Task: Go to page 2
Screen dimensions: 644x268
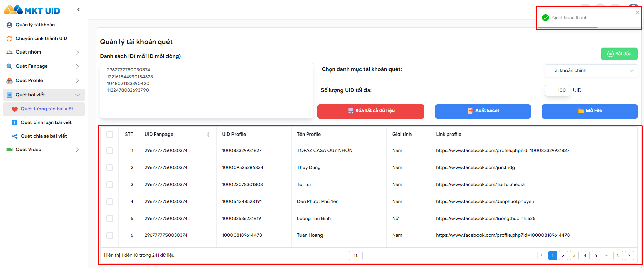Action: click(x=563, y=255)
